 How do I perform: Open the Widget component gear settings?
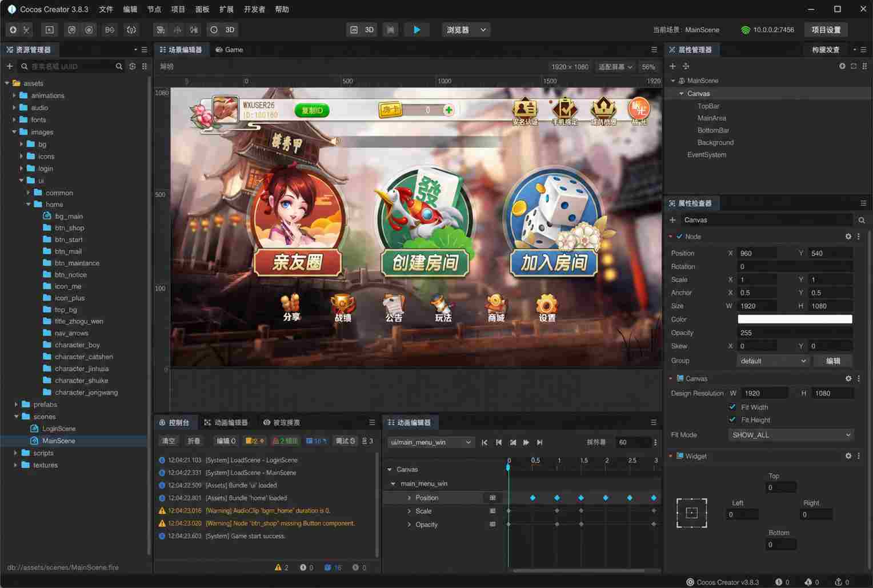pos(848,456)
